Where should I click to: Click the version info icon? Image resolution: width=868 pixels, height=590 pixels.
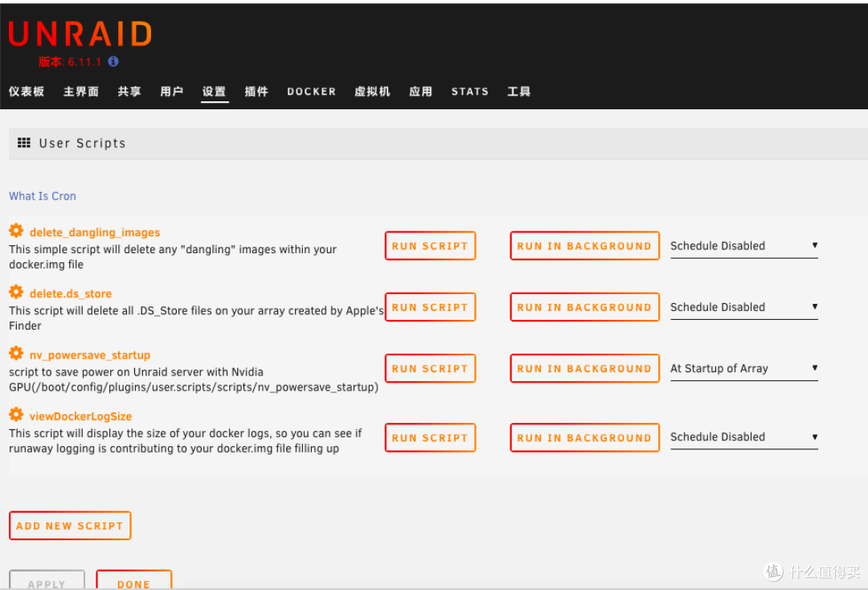(113, 61)
